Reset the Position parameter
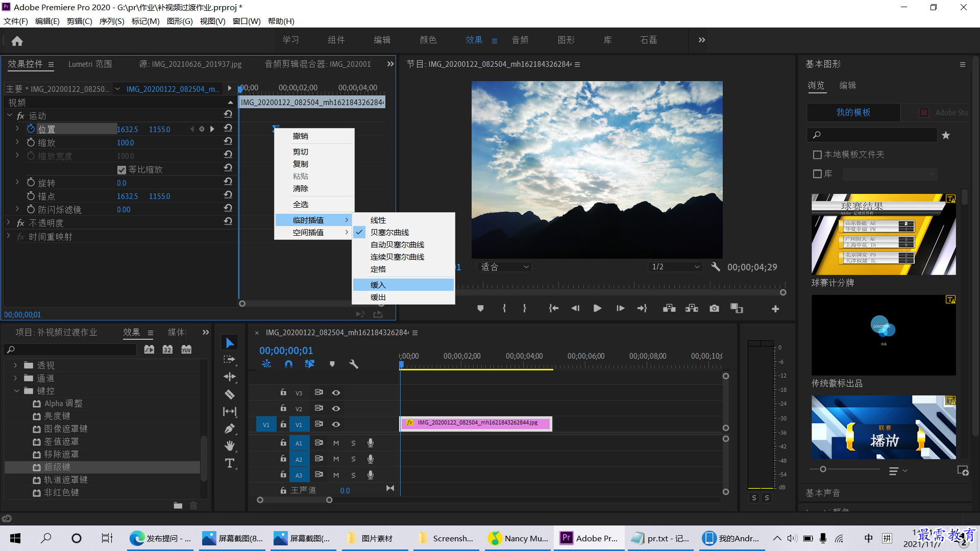 228,128
